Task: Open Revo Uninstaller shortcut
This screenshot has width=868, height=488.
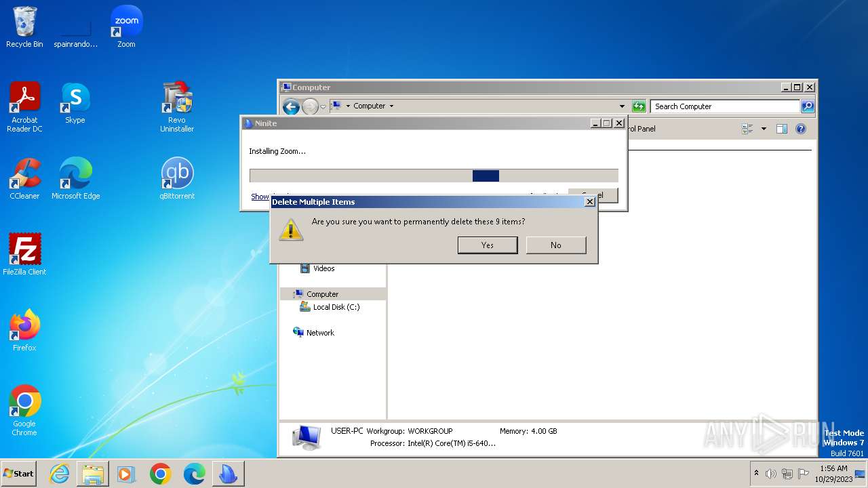Action: (177, 107)
